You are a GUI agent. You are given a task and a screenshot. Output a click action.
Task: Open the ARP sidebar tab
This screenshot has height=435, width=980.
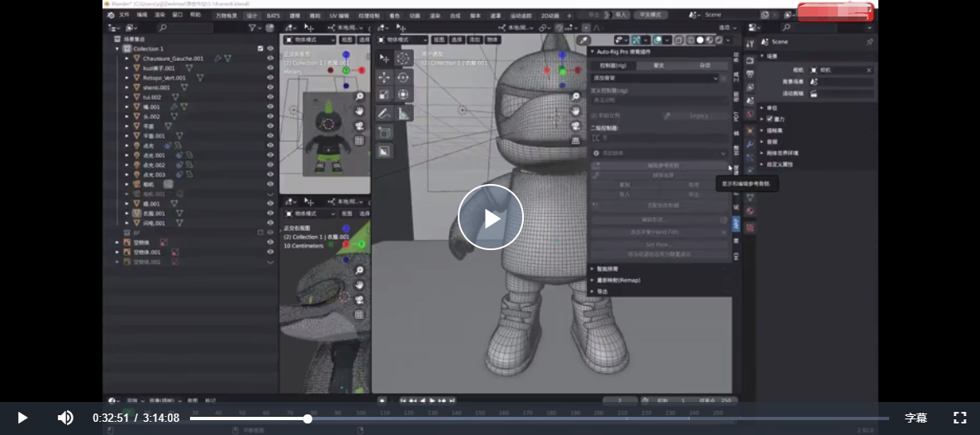[735, 224]
